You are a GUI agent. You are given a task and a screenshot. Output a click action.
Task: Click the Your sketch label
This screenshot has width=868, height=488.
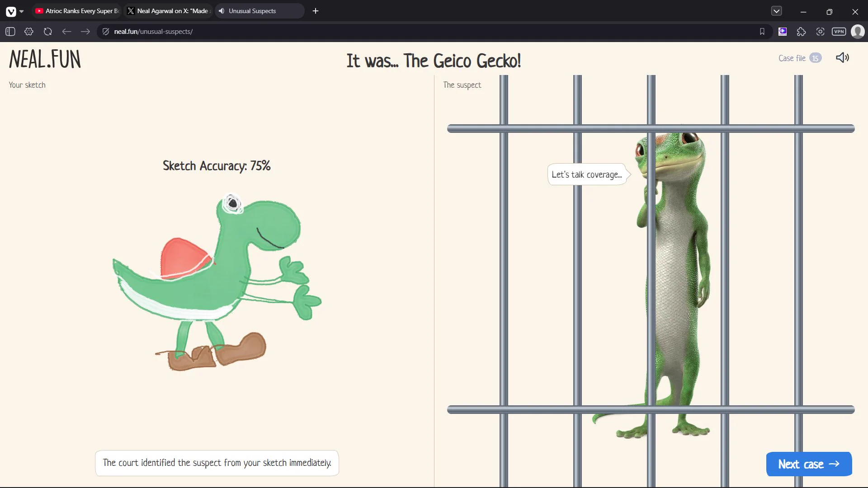[x=27, y=85]
